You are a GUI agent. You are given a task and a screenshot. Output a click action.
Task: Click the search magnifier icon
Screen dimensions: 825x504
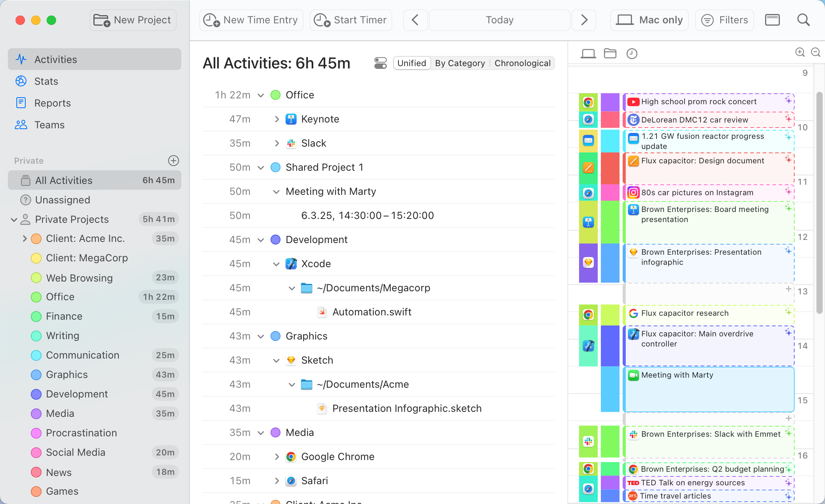pyautogui.click(x=803, y=20)
